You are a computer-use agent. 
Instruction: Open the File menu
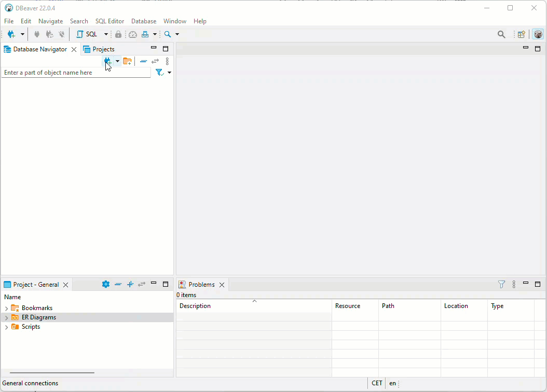click(x=9, y=21)
